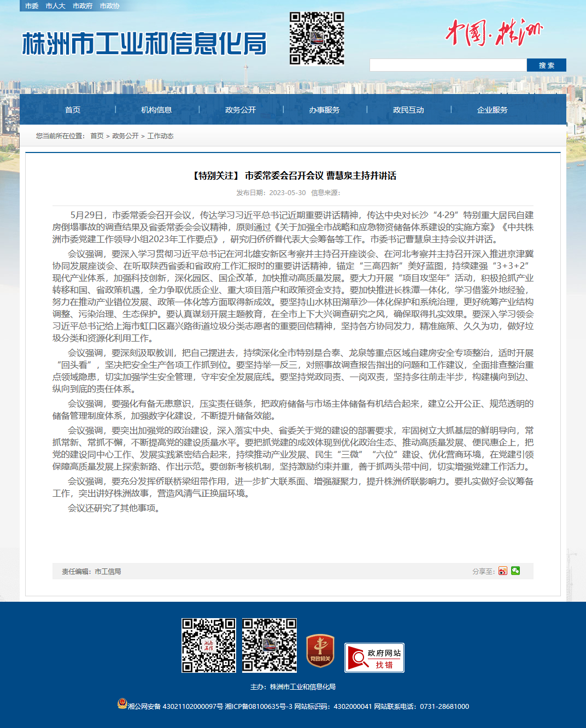586x728 pixels.
Task: Select the 政务公开 navigation tab
Action: [x=241, y=110]
